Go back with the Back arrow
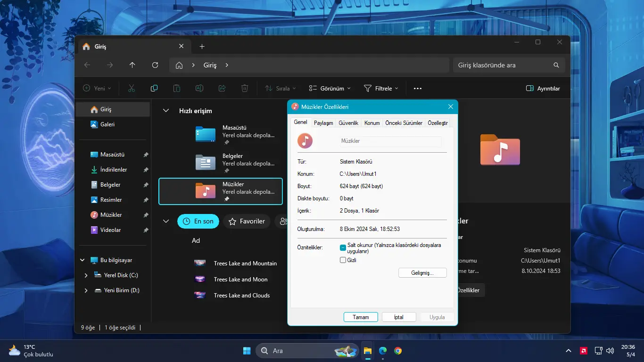 click(87, 65)
